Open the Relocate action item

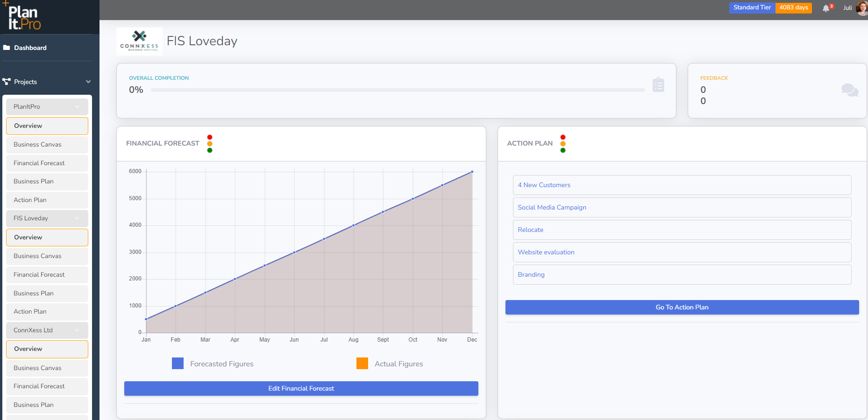click(682, 230)
